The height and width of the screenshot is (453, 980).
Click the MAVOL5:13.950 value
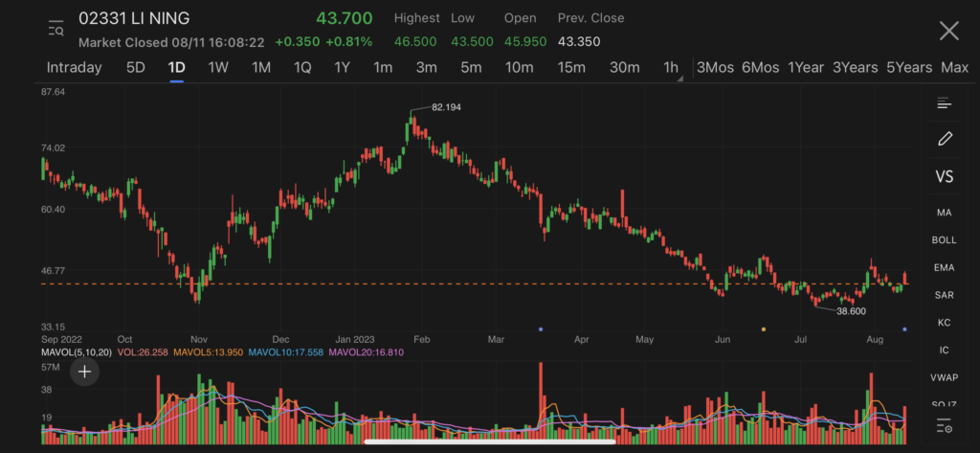pyautogui.click(x=208, y=352)
